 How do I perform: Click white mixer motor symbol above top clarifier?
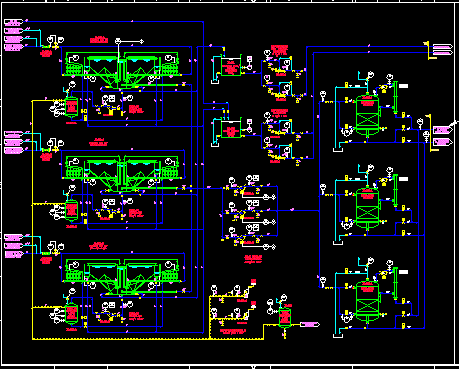pyautogui.click(x=118, y=41)
